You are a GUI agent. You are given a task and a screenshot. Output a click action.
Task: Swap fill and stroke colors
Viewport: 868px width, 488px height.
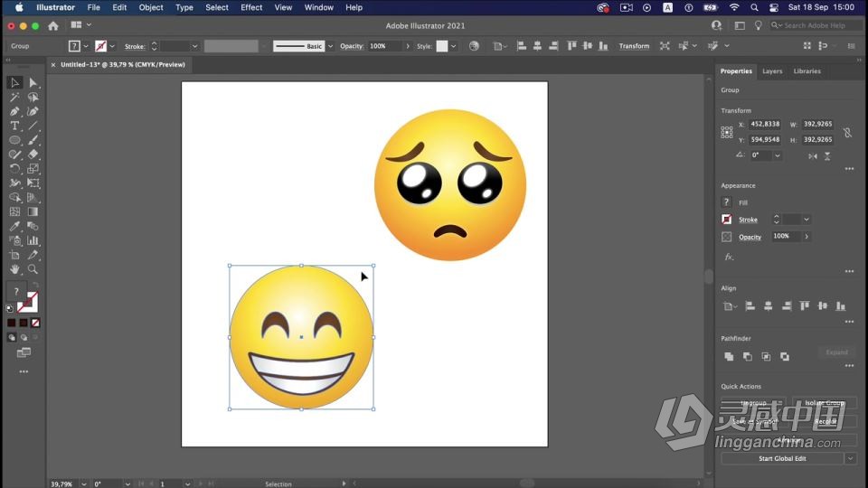[35, 286]
